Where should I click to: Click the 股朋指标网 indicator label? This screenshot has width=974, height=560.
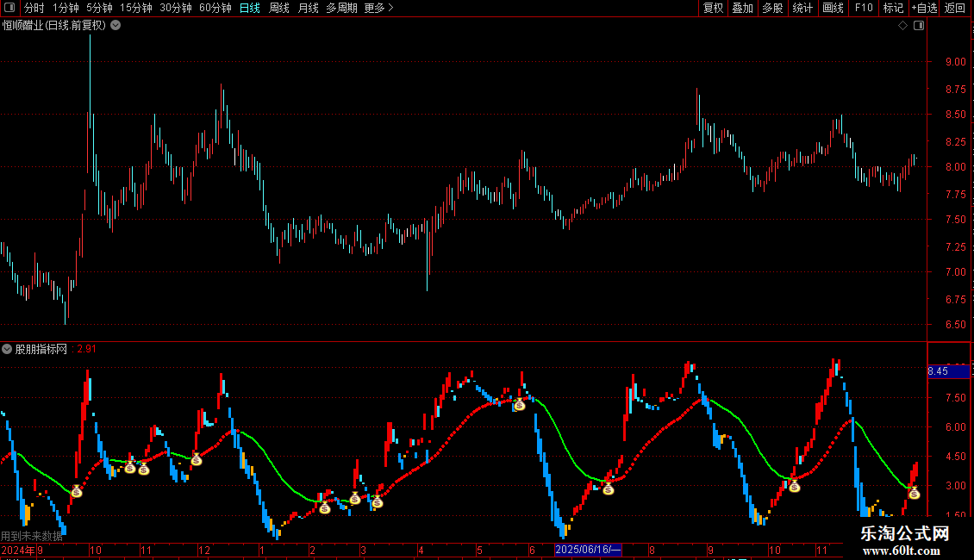[x=41, y=349]
